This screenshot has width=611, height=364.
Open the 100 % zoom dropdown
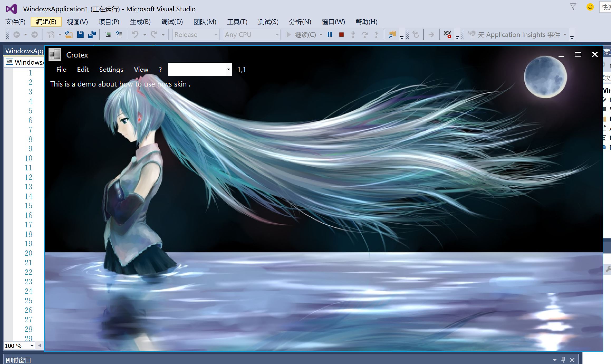[32, 346]
